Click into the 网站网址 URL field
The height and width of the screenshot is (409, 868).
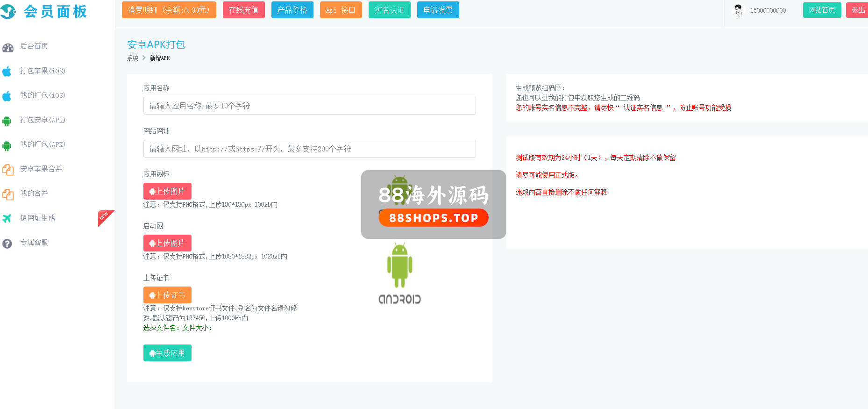pyautogui.click(x=309, y=149)
